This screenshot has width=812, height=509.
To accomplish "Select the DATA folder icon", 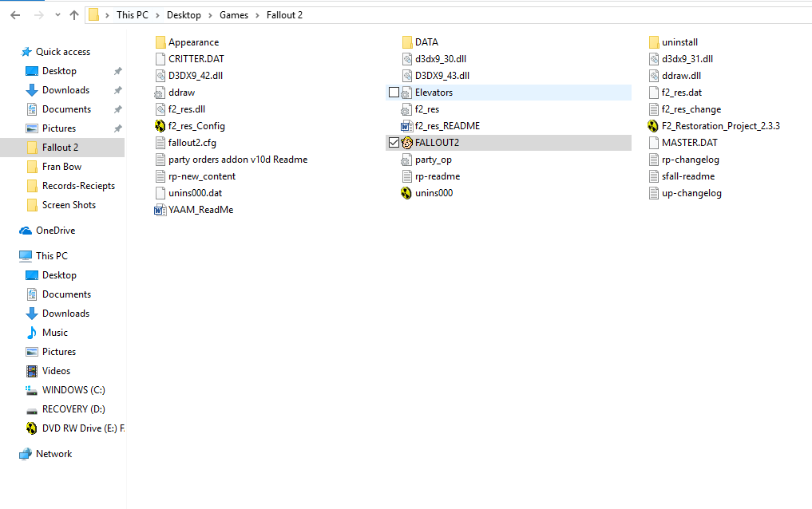I will (x=407, y=42).
